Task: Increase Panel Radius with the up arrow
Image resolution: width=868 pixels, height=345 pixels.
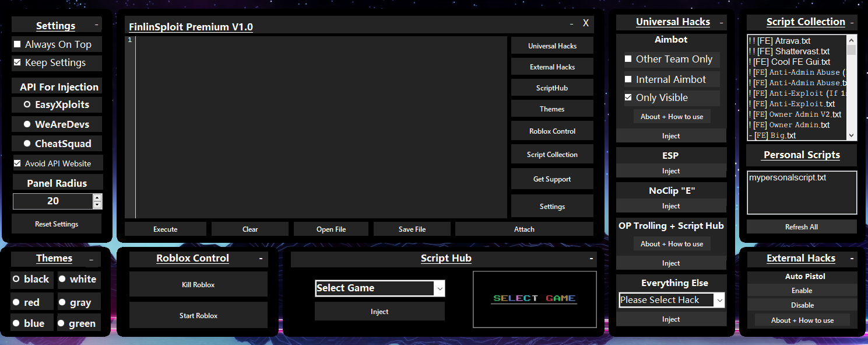Action: pyautogui.click(x=97, y=198)
